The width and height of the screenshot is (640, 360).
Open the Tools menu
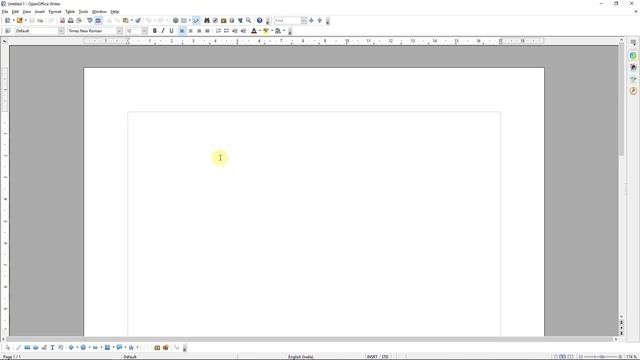click(x=83, y=12)
